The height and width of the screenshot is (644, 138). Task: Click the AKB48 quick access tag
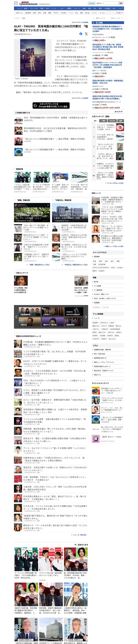(x=113, y=267)
